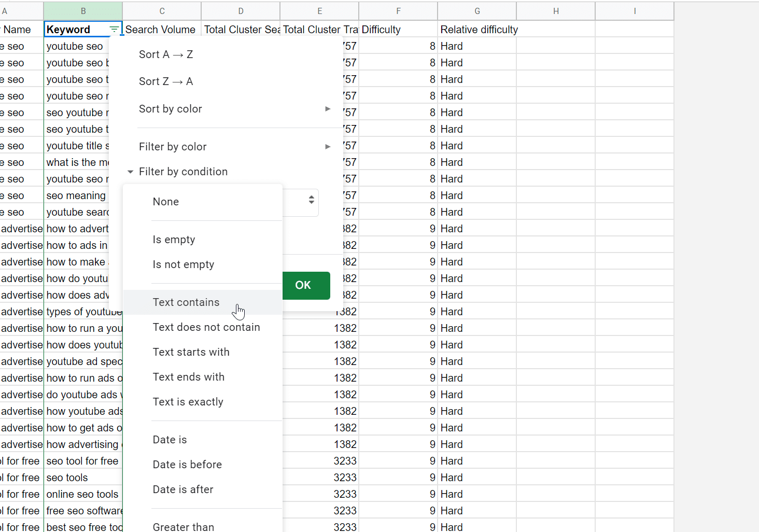
Task: Click the 'how to ads in' cell
Action: [x=76, y=245]
